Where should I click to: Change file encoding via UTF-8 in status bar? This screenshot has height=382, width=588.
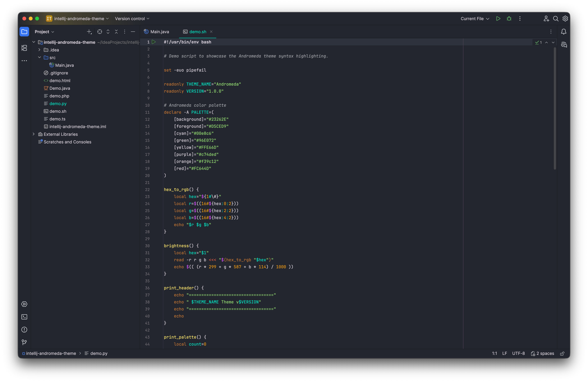tap(519, 353)
